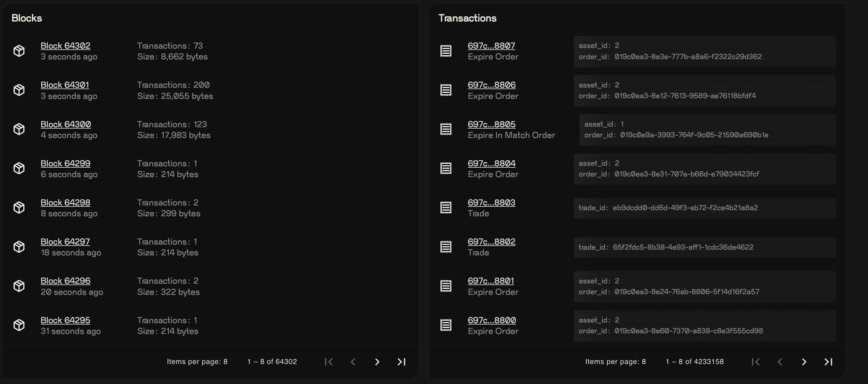
Task: Go to next page of Transactions
Action: click(x=804, y=362)
